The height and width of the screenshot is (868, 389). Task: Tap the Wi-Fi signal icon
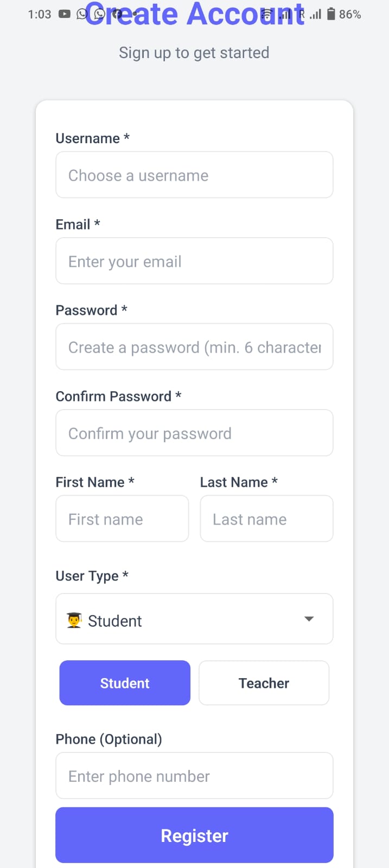266,15
